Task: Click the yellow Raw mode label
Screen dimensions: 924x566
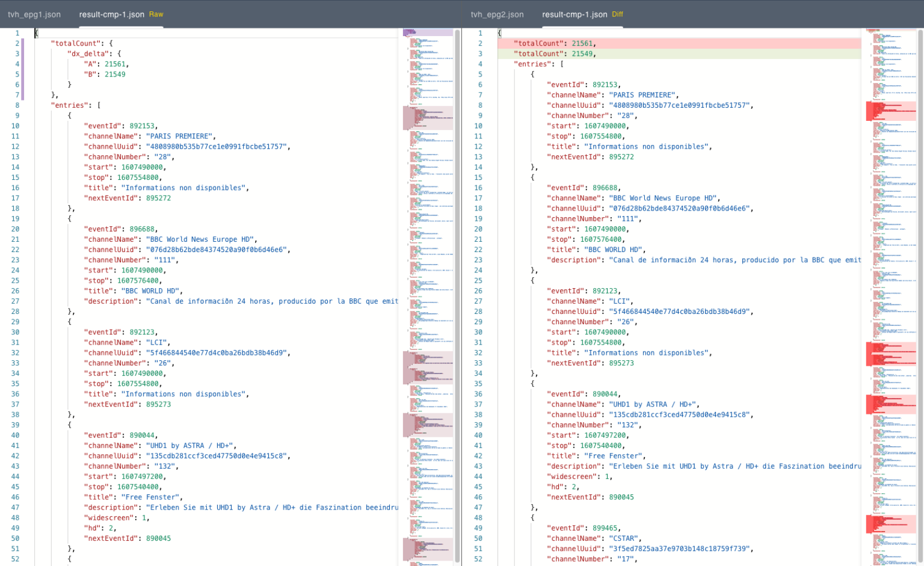Action: [x=156, y=14]
